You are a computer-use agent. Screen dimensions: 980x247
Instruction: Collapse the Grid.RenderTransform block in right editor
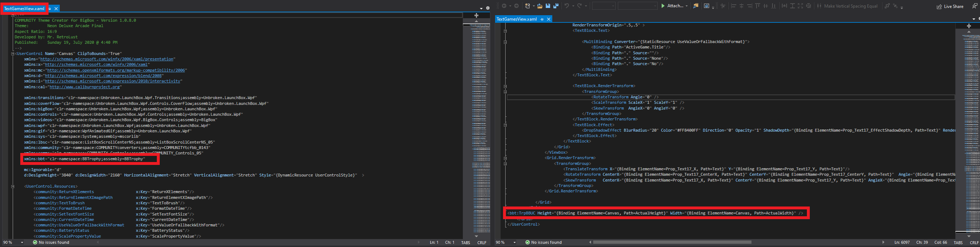pyautogui.click(x=505, y=158)
